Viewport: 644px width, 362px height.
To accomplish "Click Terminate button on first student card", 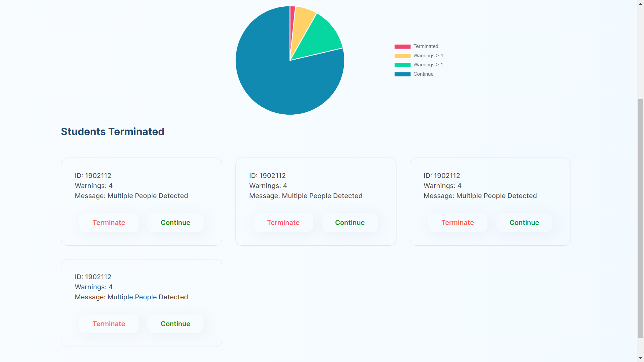I will coord(109,222).
